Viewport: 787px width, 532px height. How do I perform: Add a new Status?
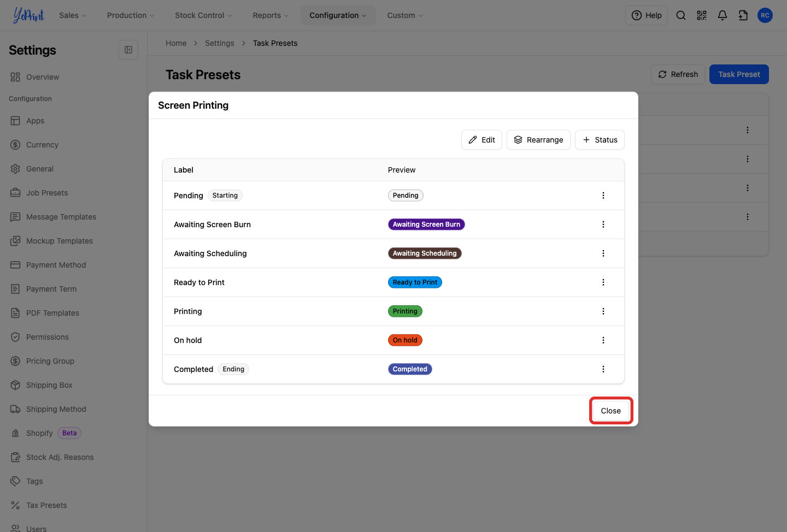pos(600,140)
